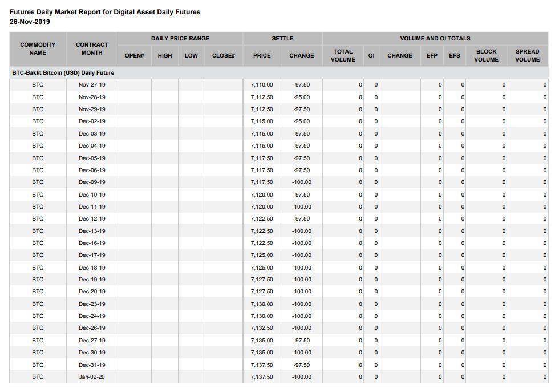
Task: Click contract month Dec-03-19
Action: tap(92, 133)
